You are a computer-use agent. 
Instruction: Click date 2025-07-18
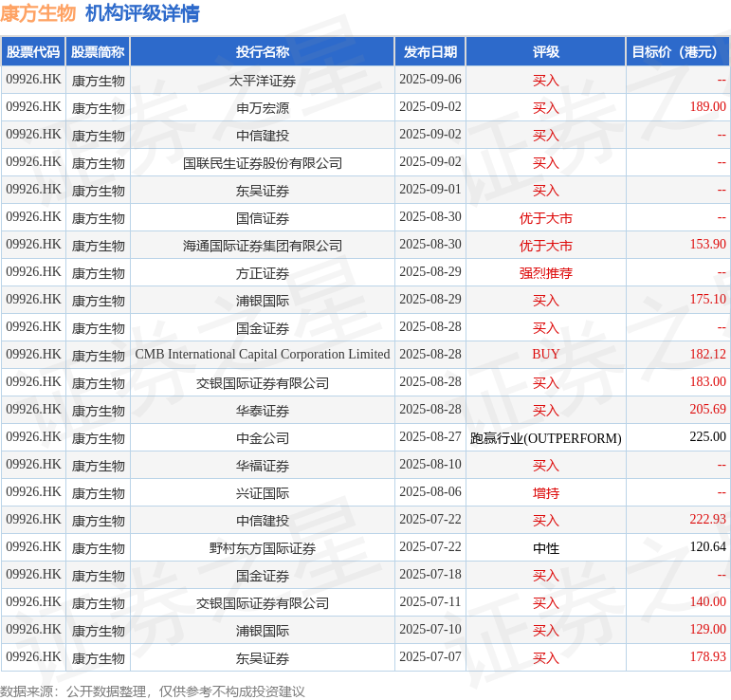(x=430, y=575)
